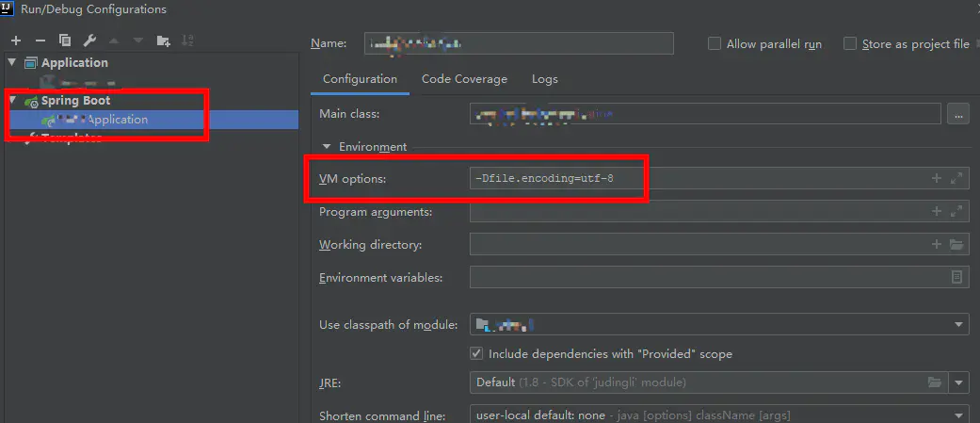This screenshot has height=423, width=980.
Task: Remove the selected configuration with minus icon
Action: 40,41
